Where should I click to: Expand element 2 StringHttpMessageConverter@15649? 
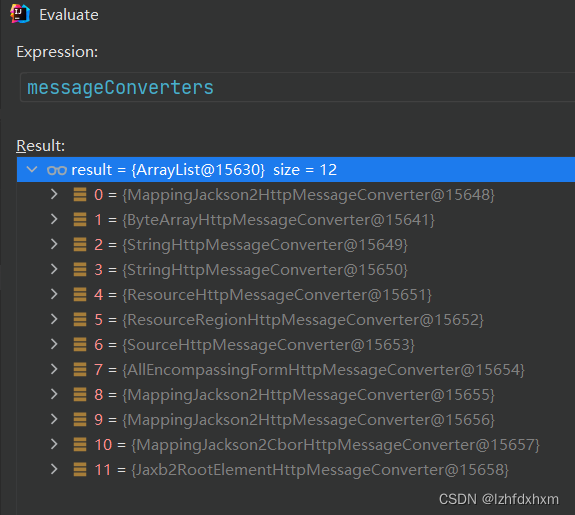click(54, 244)
